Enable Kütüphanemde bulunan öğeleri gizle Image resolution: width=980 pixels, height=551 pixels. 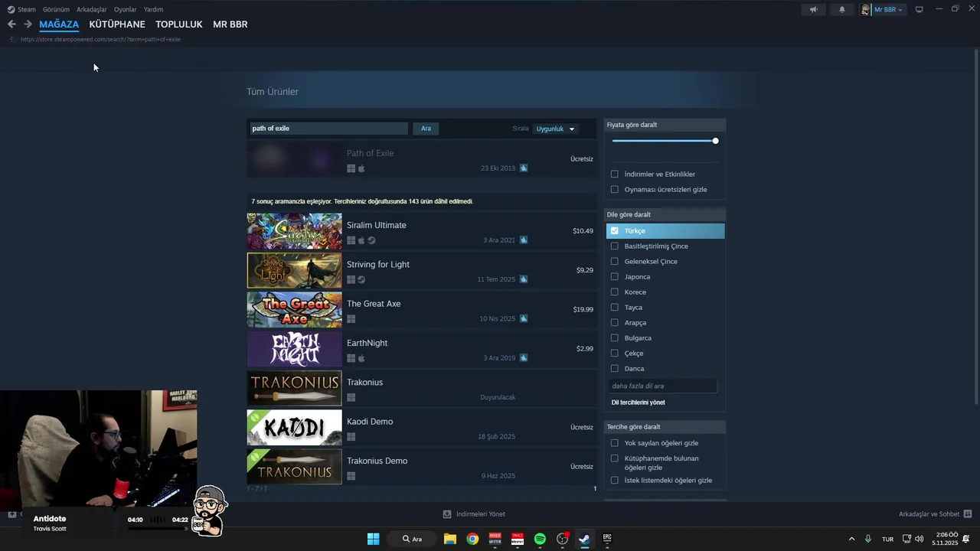[615, 458]
